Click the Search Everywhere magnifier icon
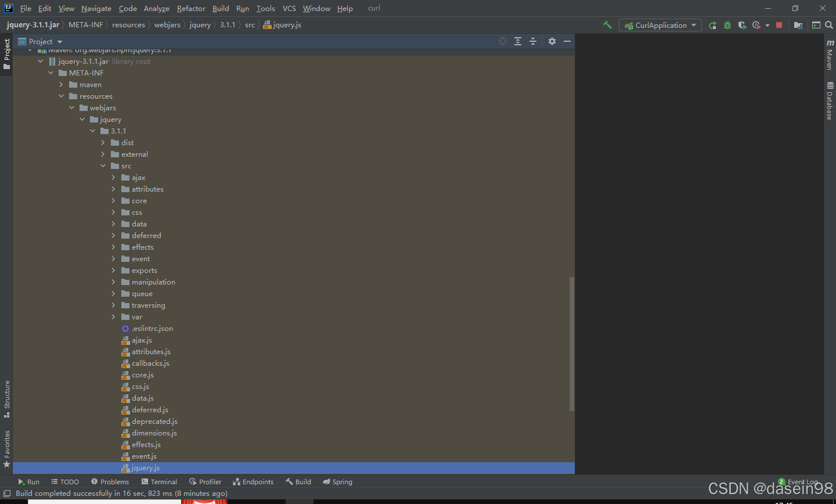This screenshot has height=504, width=836. point(829,25)
